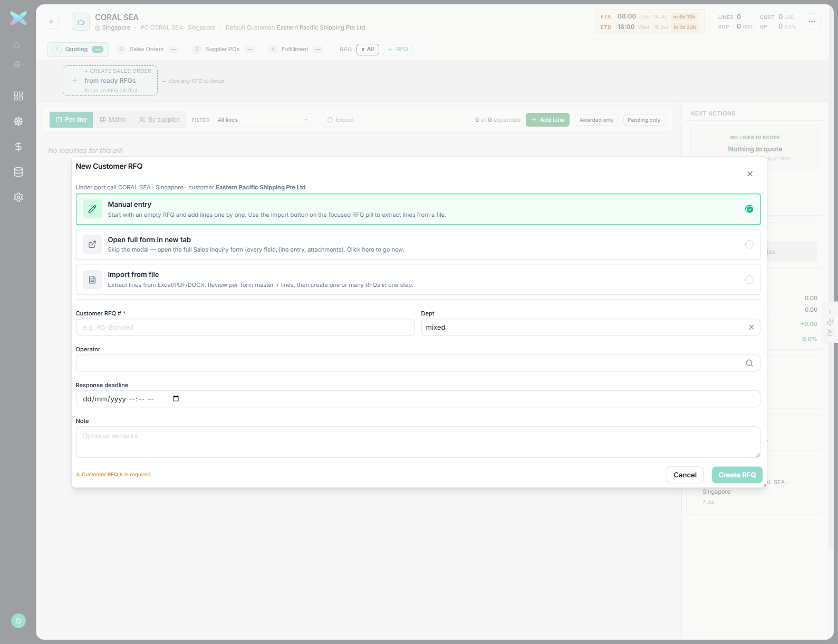Open the Sales Orders step tab
Image resolution: width=838 pixels, height=644 pixels.
tap(148, 50)
